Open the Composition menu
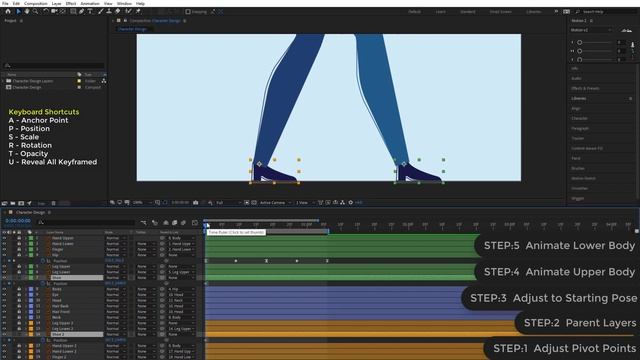Viewport: 640px width, 360px height. [x=36, y=3]
